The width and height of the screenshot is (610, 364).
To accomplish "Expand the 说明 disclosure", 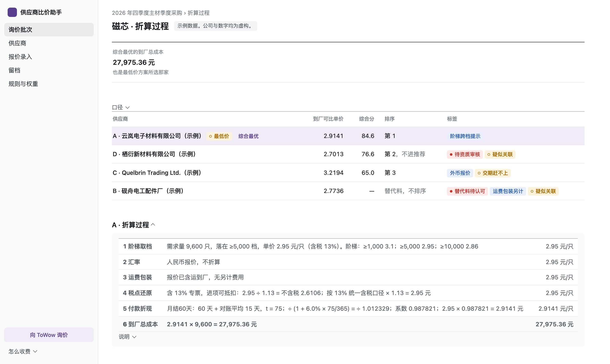I will 127,337.
